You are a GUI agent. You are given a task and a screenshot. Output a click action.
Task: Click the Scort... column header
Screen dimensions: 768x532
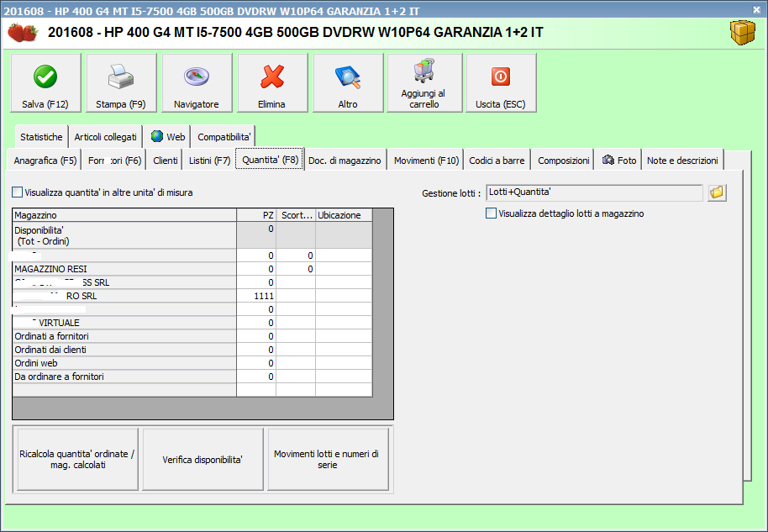click(295, 215)
